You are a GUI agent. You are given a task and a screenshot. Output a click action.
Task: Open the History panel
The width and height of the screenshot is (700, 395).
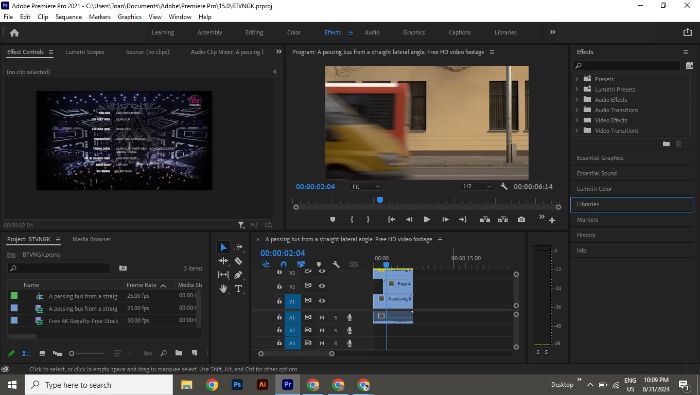coord(586,235)
